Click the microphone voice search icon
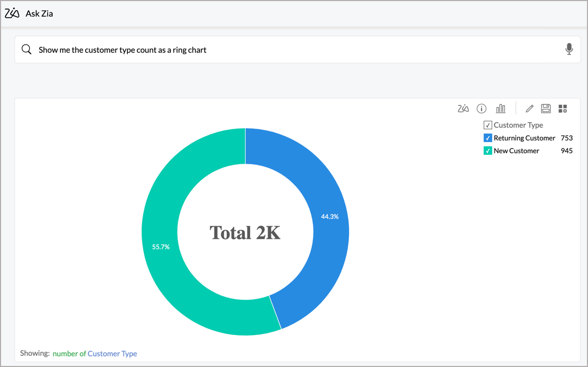Screen dimensions: 588x367 [x=569, y=49]
